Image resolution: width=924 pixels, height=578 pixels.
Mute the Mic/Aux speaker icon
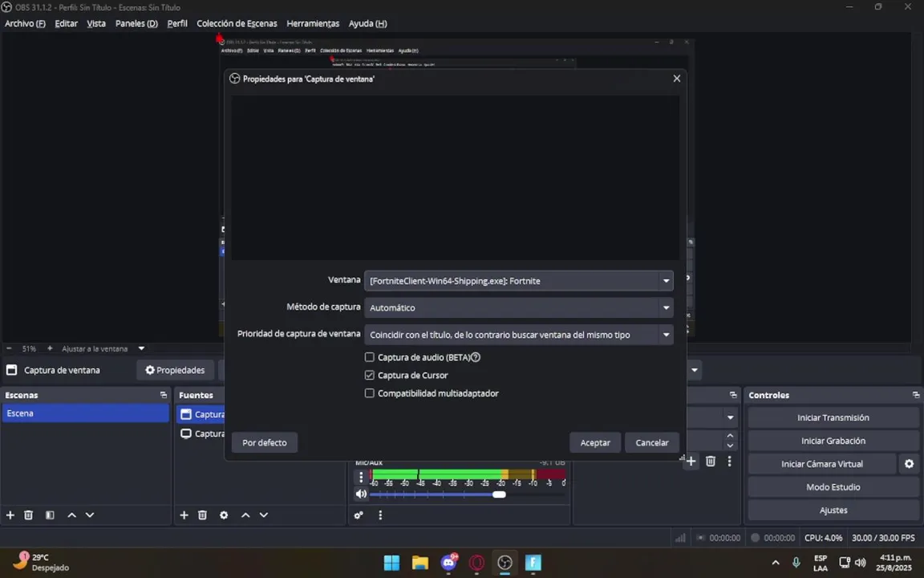pyautogui.click(x=361, y=495)
